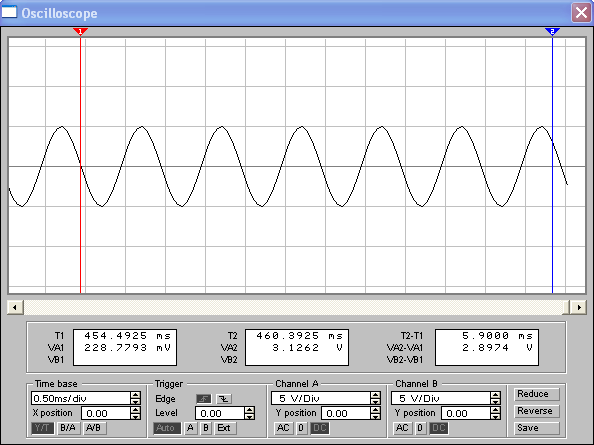
Task: Select B/A display mode
Action: pos(68,428)
